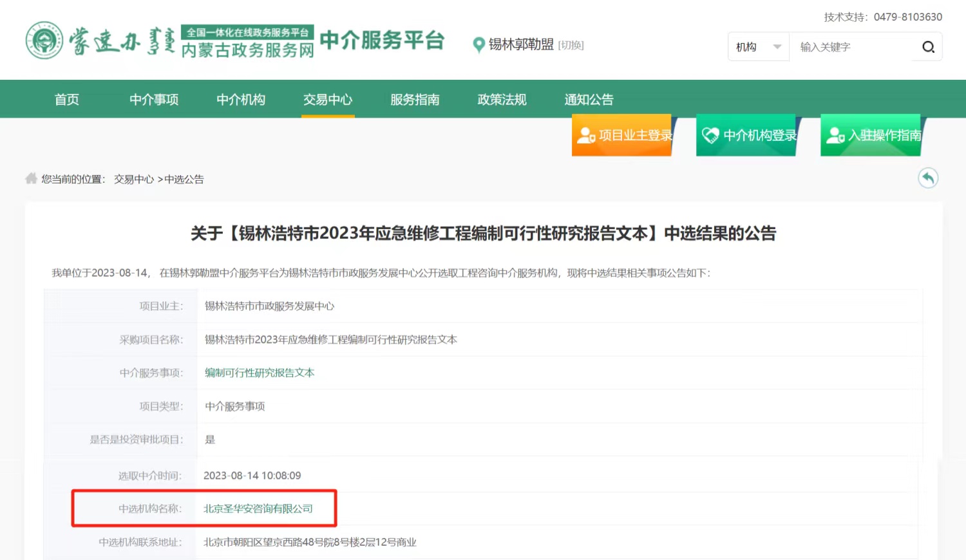The height and width of the screenshot is (560, 966).
Task: Click the 锡林浩特市市政服务发展中心 owner value
Action: point(269,306)
